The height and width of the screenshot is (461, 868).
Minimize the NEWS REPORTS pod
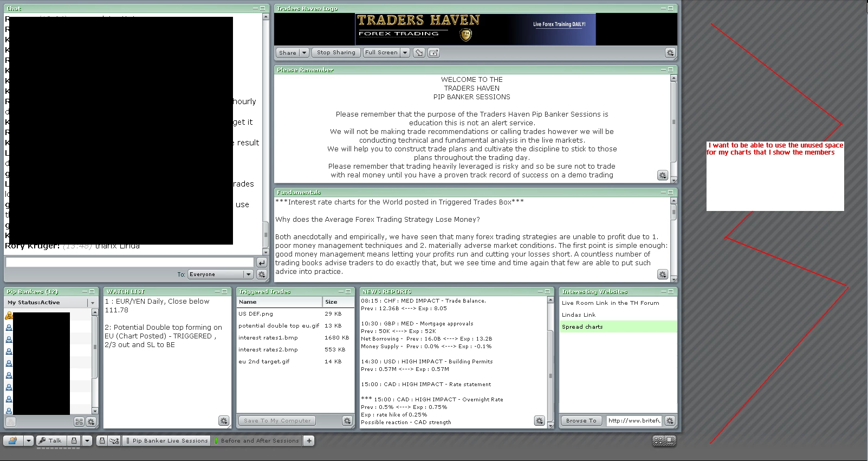tap(540, 291)
